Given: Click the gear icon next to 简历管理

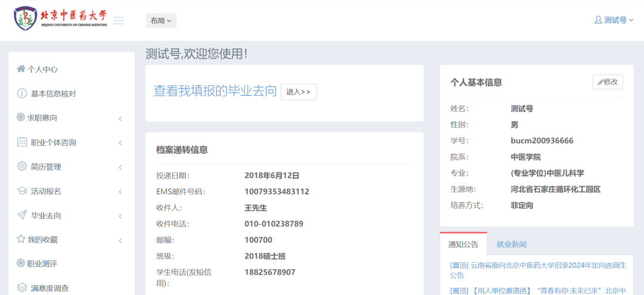Looking at the screenshot, I should click(22, 167).
